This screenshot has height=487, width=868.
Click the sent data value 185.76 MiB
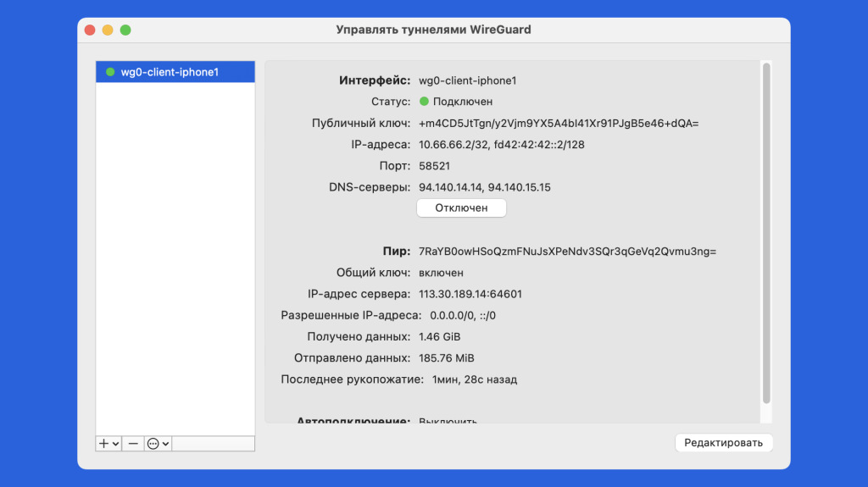coord(446,358)
